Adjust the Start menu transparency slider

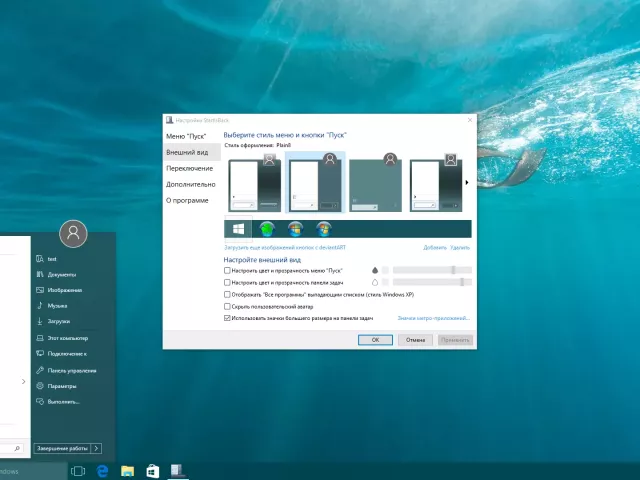tap(453, 270)
